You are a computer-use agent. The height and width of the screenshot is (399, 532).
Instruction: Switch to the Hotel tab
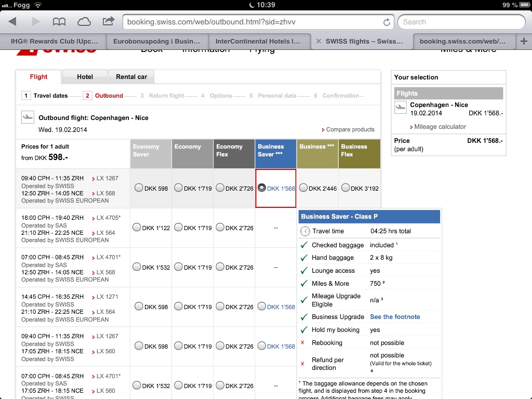click(x=85, y=77)
